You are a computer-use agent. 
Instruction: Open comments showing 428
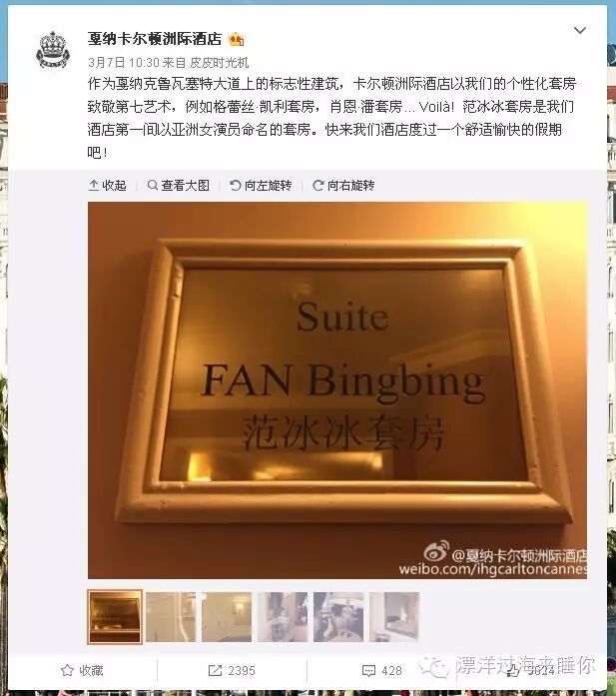click(x=382, y=670)
